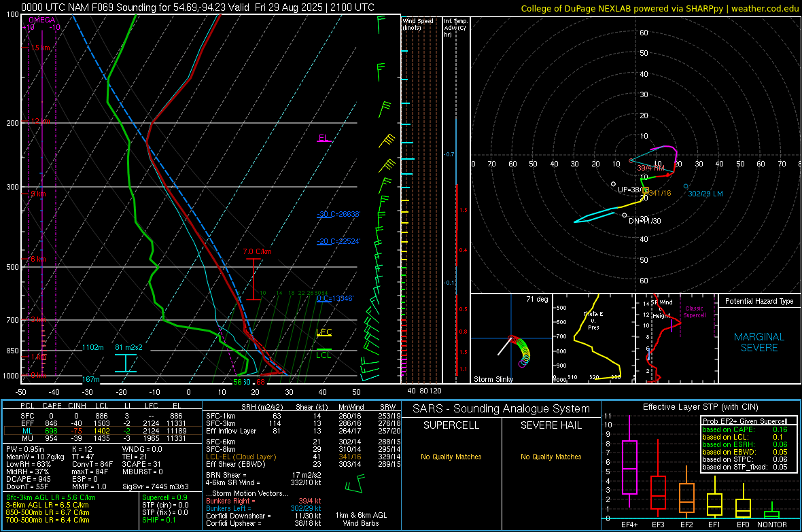Click the SigSvr = 7445 m3/s3 value
The height and width of the screenshot is (532, 802).
pos(156,486)
